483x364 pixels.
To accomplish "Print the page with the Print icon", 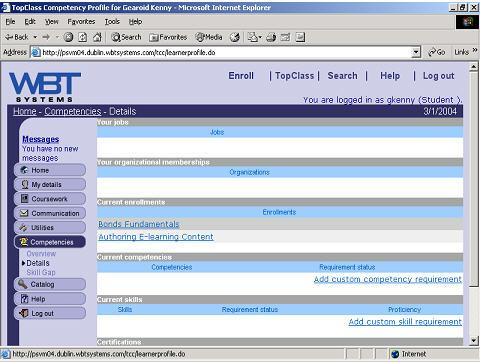I will [271, 37].
